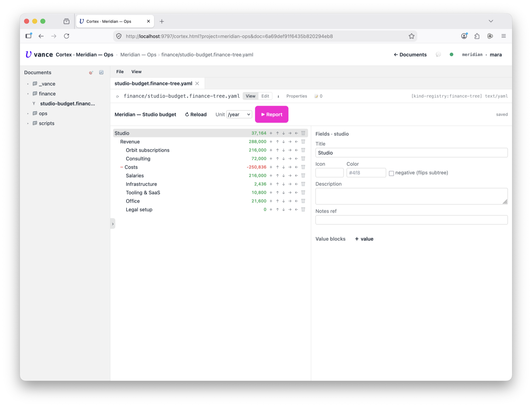Expand the _vance folder
532x407 pixels.
[28, 84]
